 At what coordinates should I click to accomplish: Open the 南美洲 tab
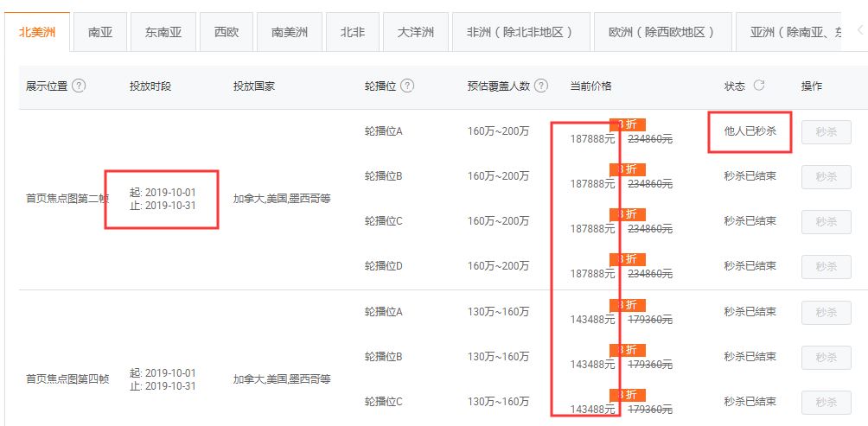click(290, 32)
